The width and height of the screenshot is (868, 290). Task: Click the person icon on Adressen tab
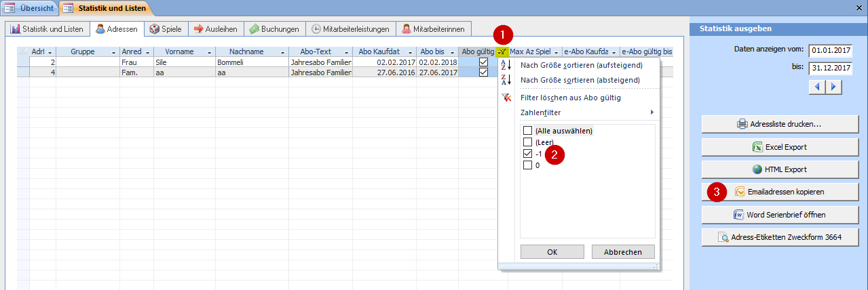pos(100,29)
